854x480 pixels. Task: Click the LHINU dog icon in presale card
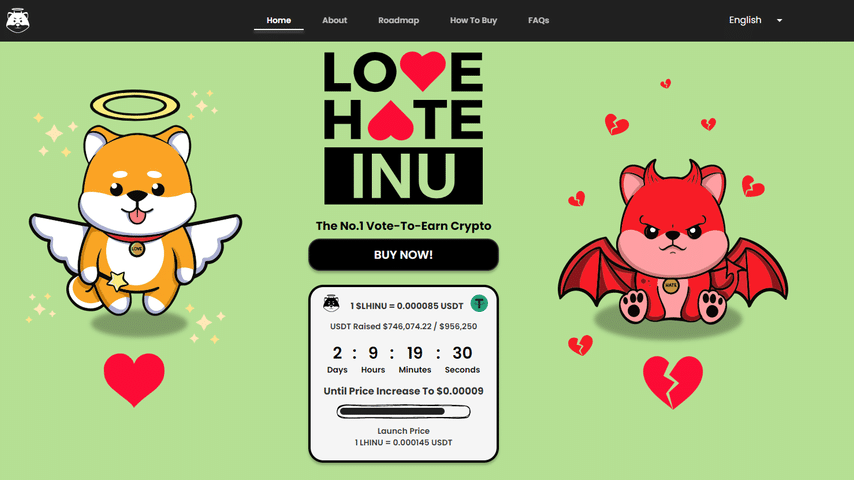pos(331,303)
